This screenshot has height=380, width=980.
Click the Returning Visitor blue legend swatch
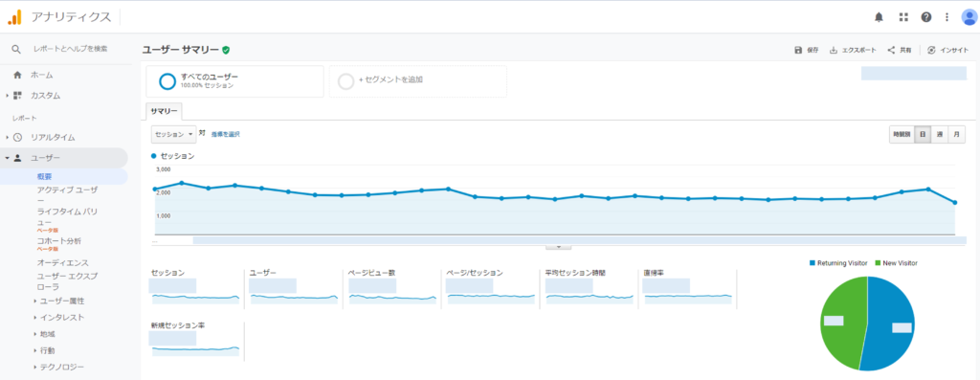point(812,263)
